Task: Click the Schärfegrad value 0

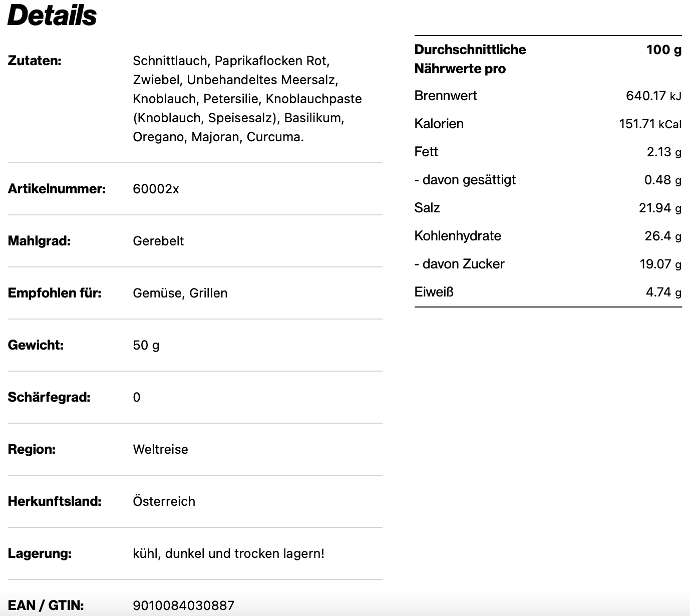Action: point(137,397)
